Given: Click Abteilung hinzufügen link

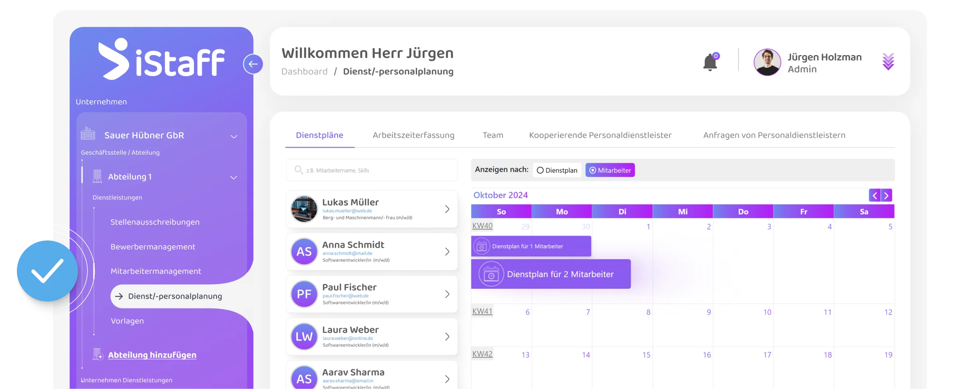Looking at the screenshot, I should 152,355.
